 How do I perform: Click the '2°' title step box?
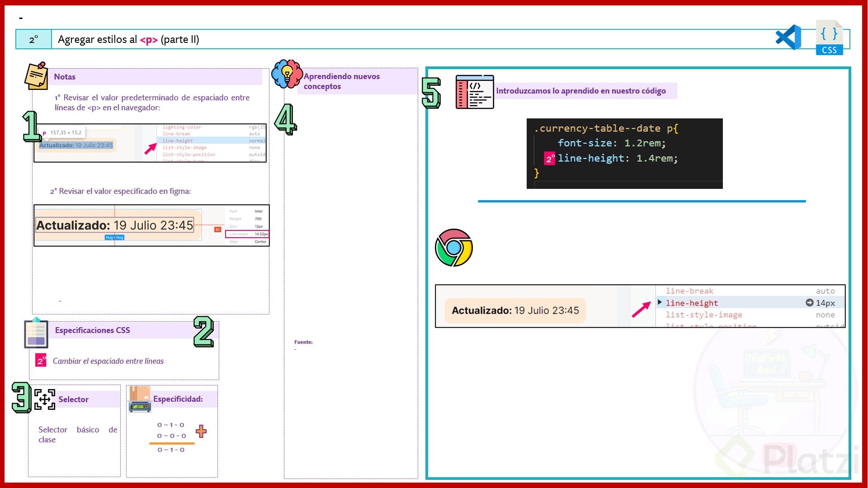[x=34, y=39]
